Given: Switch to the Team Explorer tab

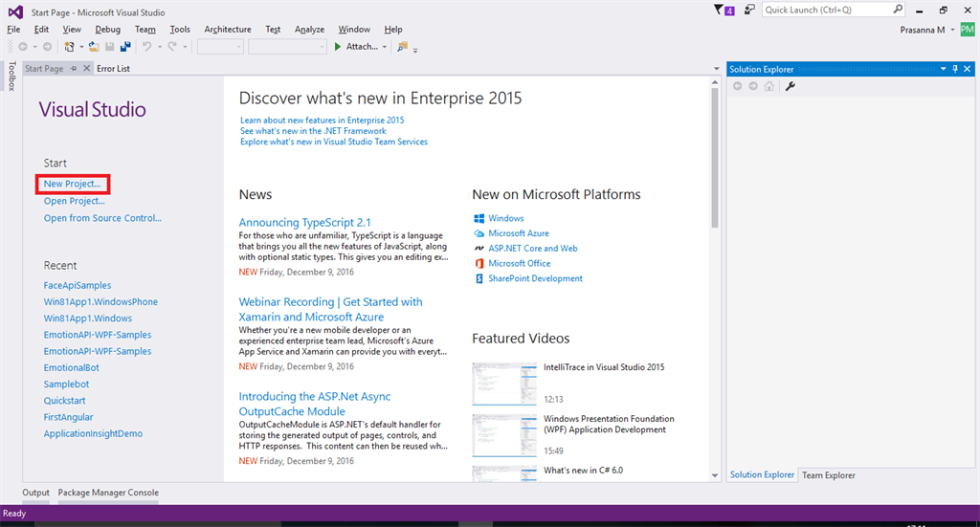Looking at the screenshot, I should (829, 475).
